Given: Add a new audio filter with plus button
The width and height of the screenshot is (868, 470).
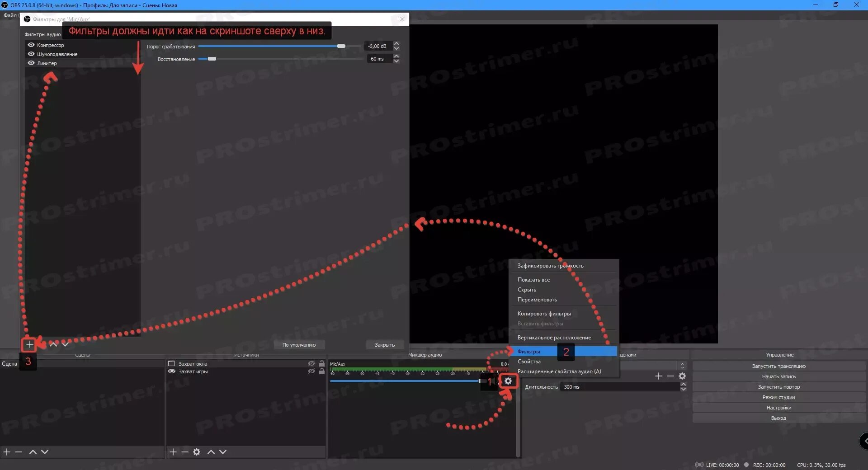Looking at the screenshot, I should click(29, 344).
